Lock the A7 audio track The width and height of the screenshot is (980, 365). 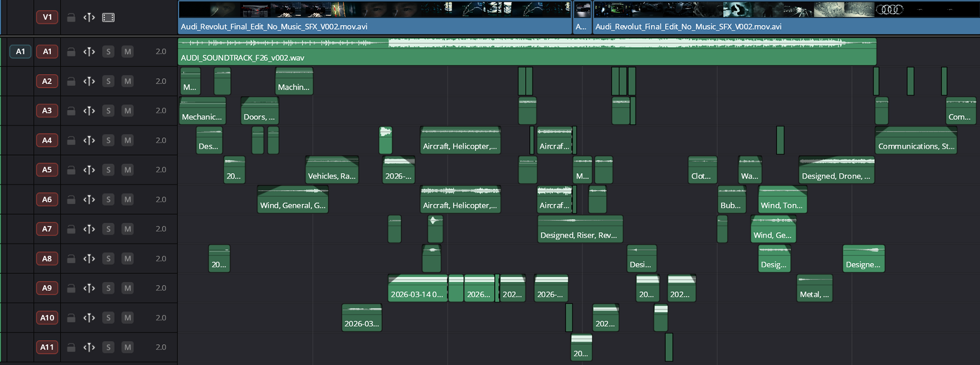click(71, 229)
